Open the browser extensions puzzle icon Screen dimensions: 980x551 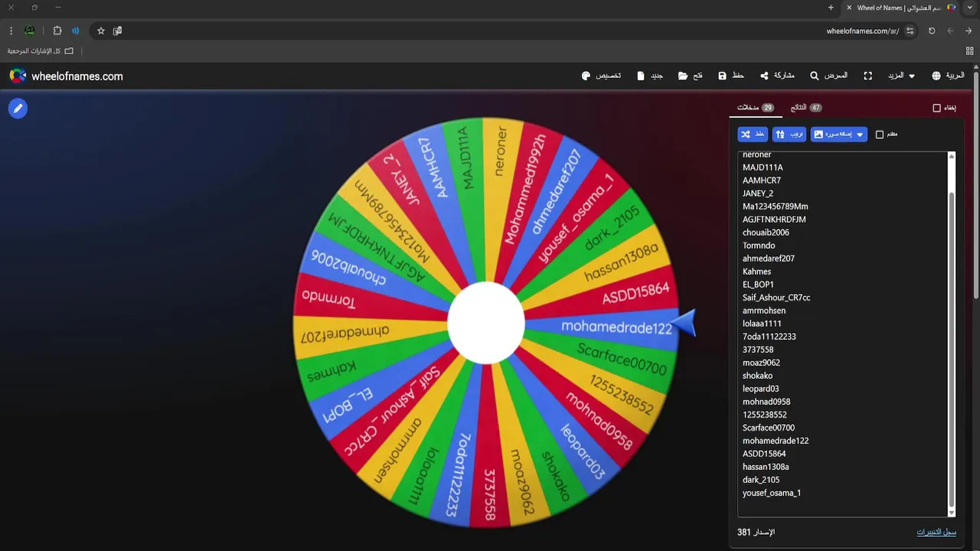click(x=57, y=31)
